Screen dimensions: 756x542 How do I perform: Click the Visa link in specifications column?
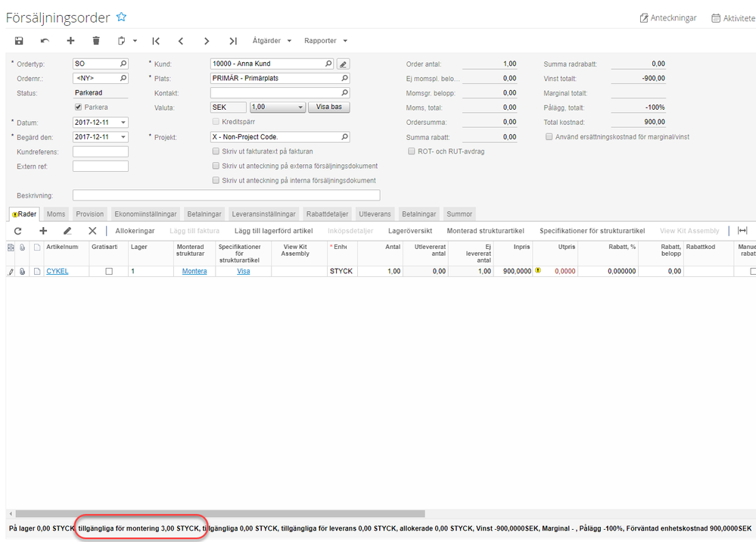(244, 272)
